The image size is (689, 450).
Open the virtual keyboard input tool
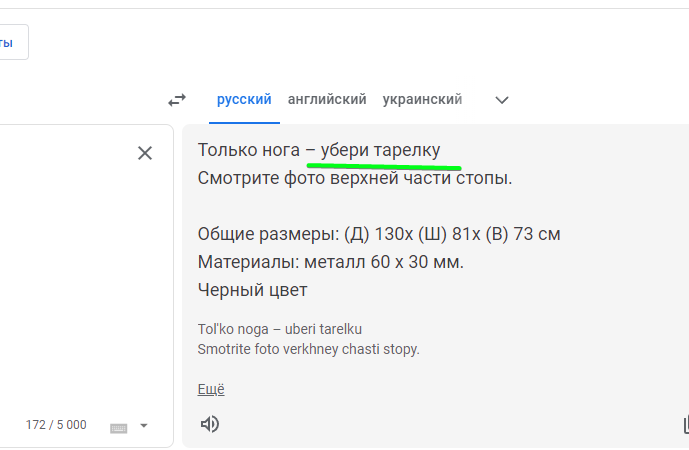coord(119,428)
